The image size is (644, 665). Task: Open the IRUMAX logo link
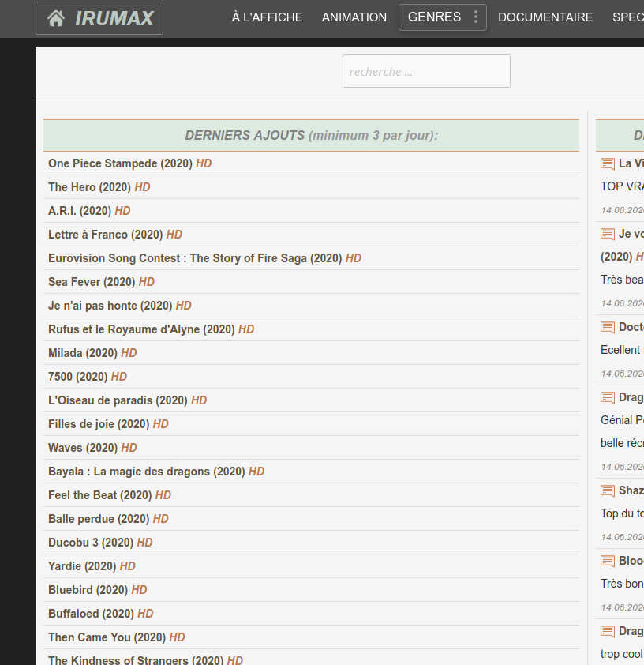point(99,18)
